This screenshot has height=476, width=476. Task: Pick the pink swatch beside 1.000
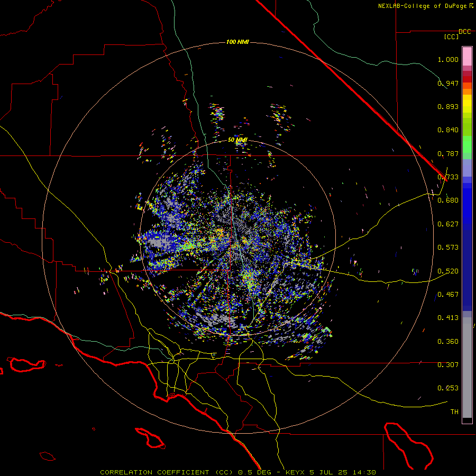pyautogui.click(x=467, y=57)
